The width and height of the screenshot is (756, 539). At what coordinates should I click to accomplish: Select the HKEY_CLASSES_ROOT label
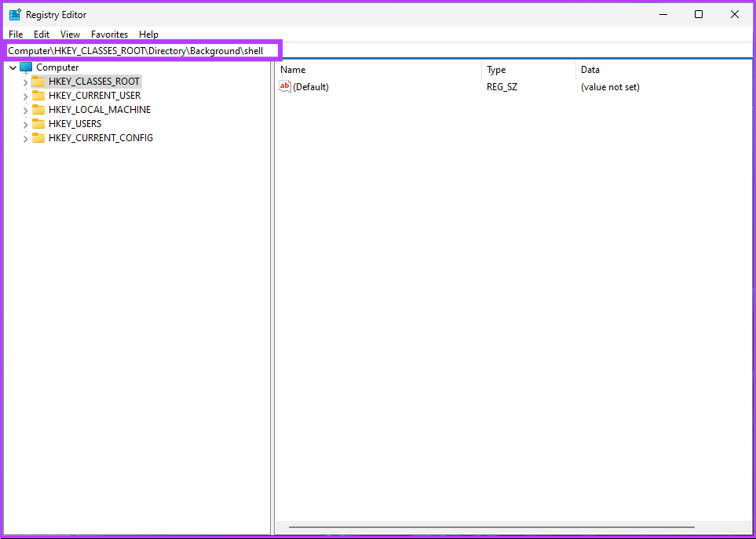pos(94,82)
